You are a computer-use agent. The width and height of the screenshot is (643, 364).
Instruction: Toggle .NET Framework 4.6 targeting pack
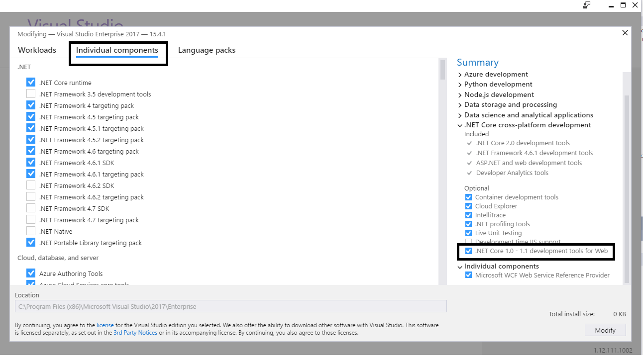[31, 151]
